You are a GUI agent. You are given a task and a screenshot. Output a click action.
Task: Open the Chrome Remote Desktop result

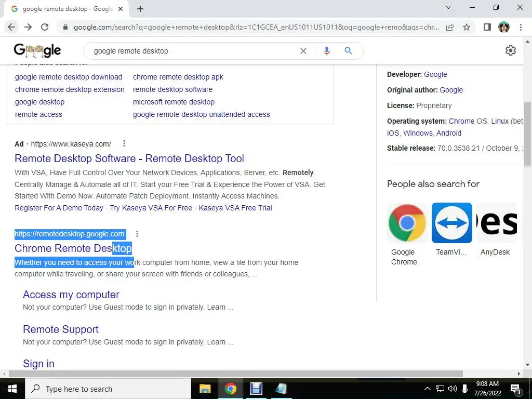pos(73,248)
